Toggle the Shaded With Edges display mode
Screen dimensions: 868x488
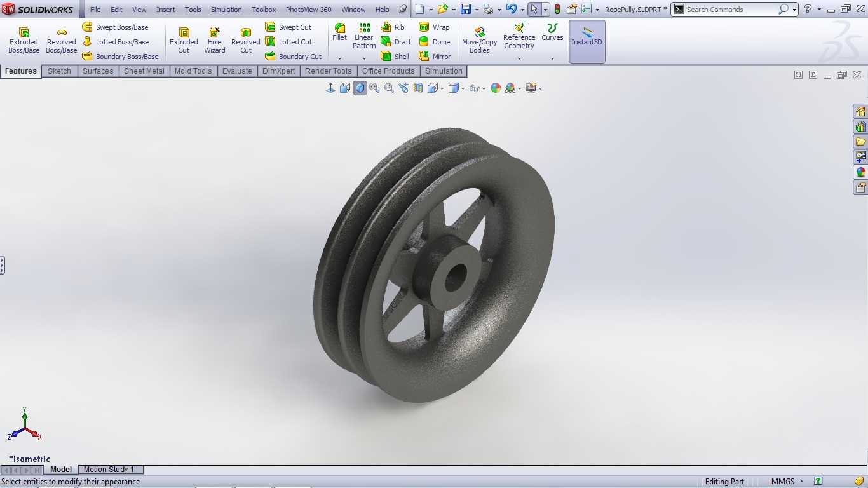tap(360, 88)
